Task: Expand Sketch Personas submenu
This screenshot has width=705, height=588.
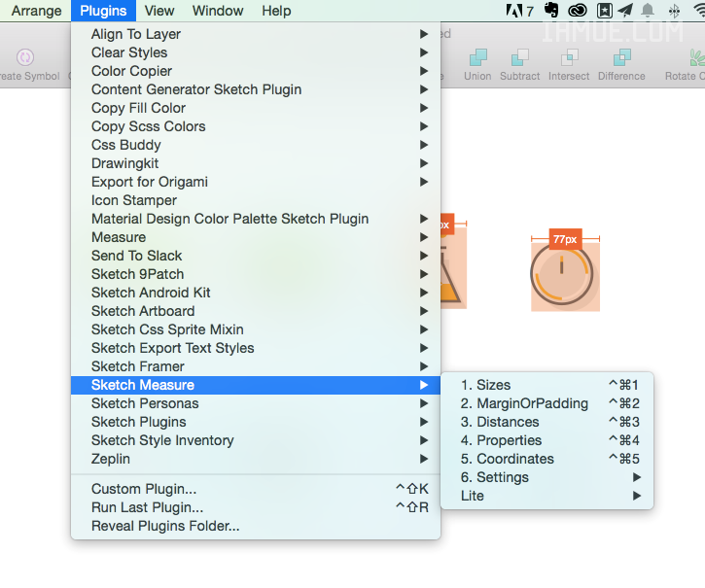Action: [256, 403]
